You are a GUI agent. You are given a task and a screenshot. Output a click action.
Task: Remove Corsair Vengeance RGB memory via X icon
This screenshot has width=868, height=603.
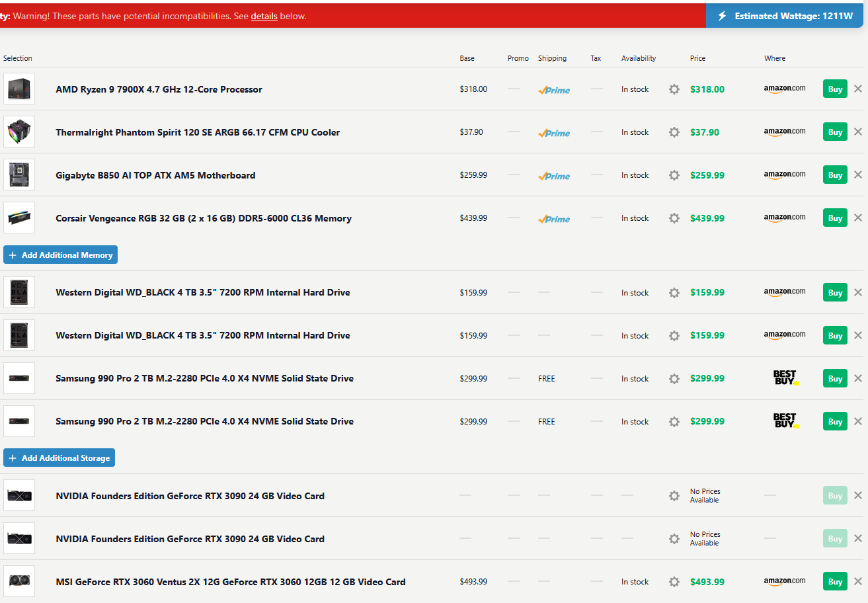click(858, 218)
